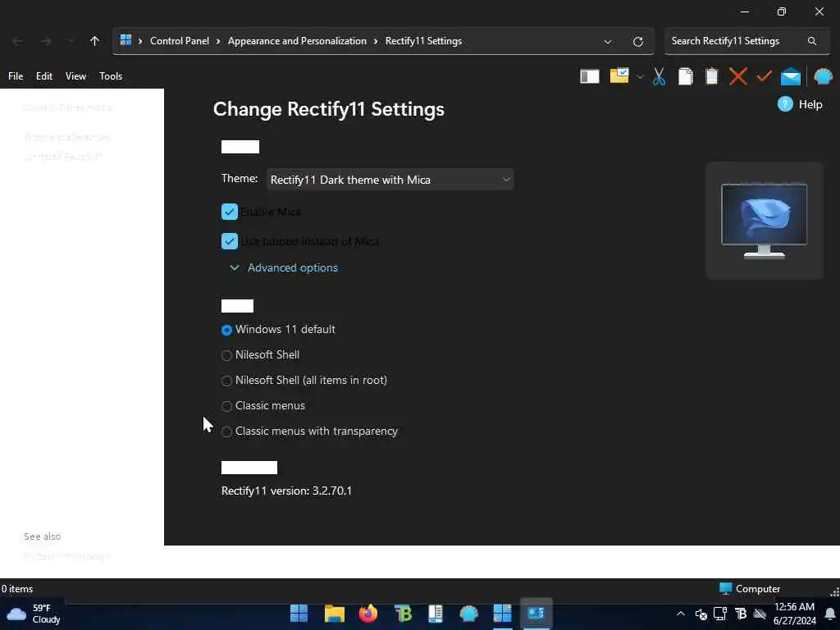
Task: Open the View menu
Action: (75, 76)
